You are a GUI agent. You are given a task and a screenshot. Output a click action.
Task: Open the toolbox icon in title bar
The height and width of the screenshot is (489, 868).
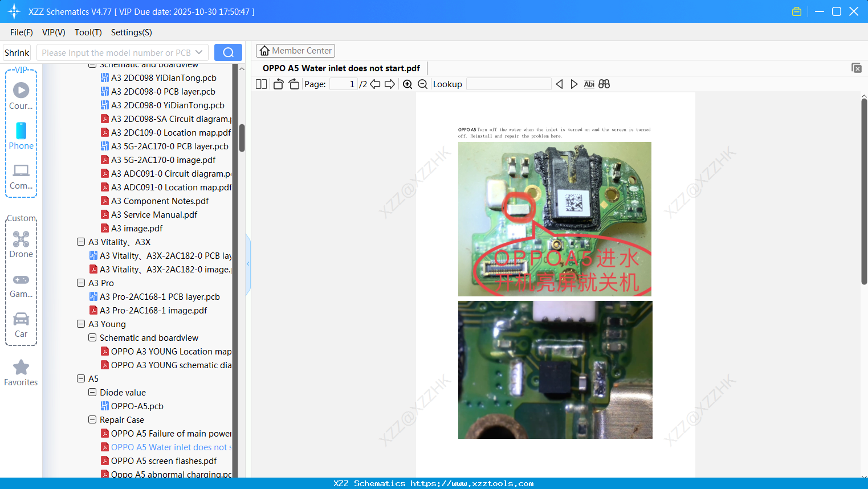(797, 11)
